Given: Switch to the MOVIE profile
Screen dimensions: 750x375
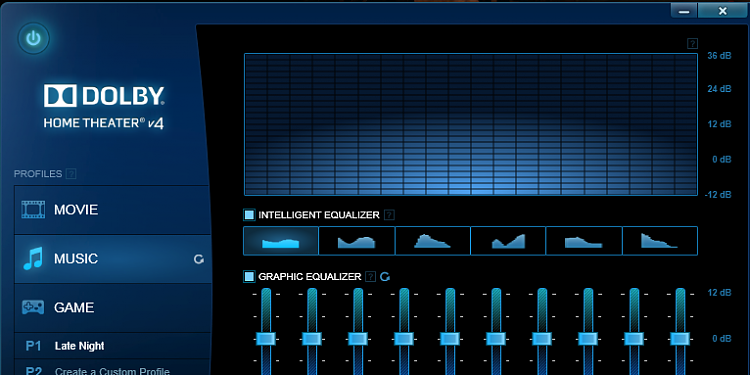Looking at the screenshot, I should 113,210.
